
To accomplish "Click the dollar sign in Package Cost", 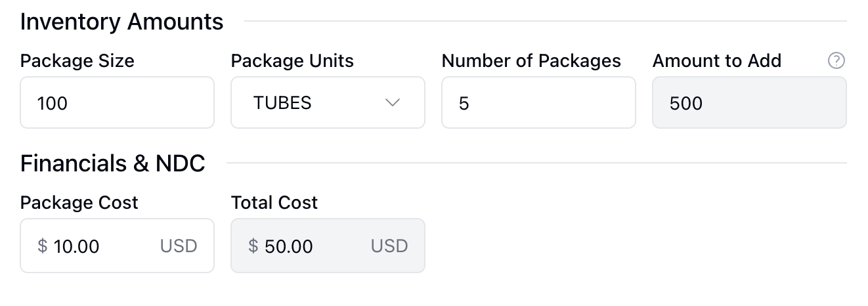I will [x=43, y=246].
